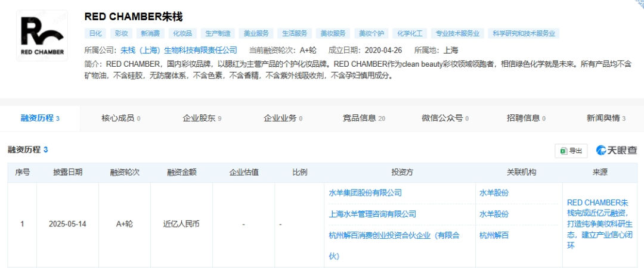
Task: Click the 企业估值 column header
Action: [x=243, y=172]
